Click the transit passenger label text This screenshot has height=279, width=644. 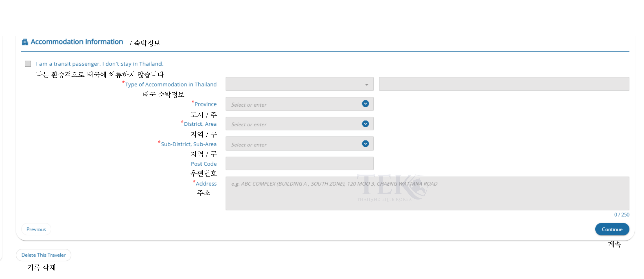[100, 64]
